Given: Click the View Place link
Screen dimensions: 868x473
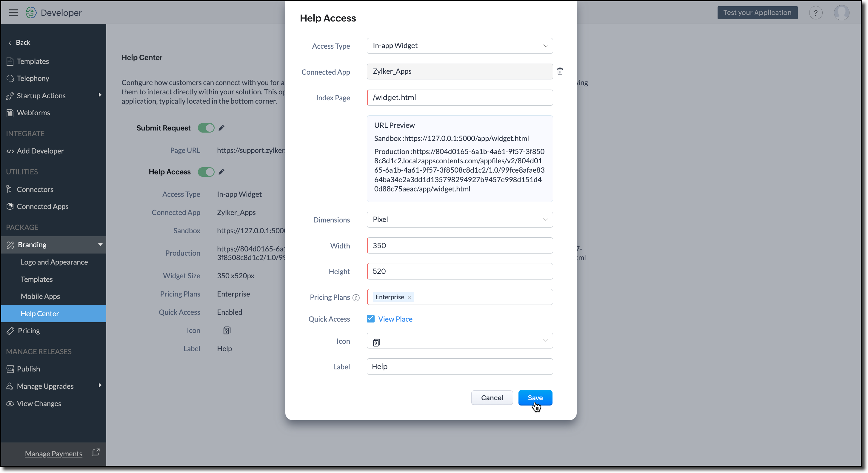Looking at the screenshot, I should coord(395,319).
